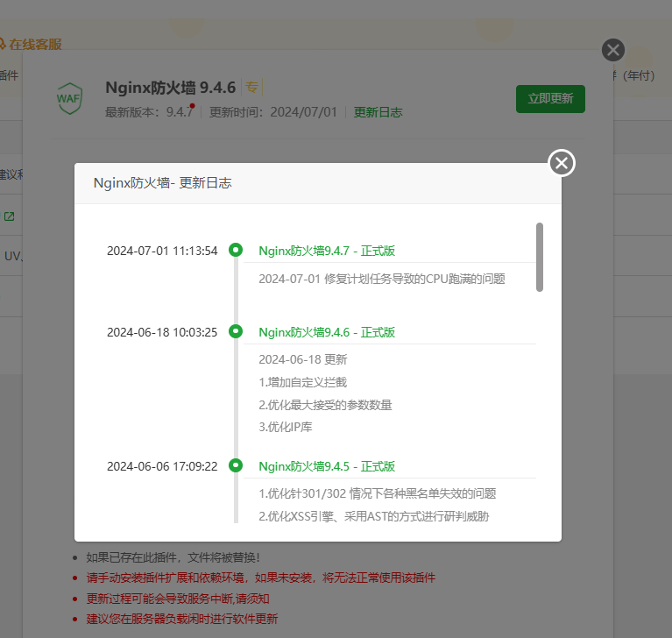Click the (年付) text in background page
Image resolution: width=672 pixels, height=638 pixels.
[x=639, y=76]
